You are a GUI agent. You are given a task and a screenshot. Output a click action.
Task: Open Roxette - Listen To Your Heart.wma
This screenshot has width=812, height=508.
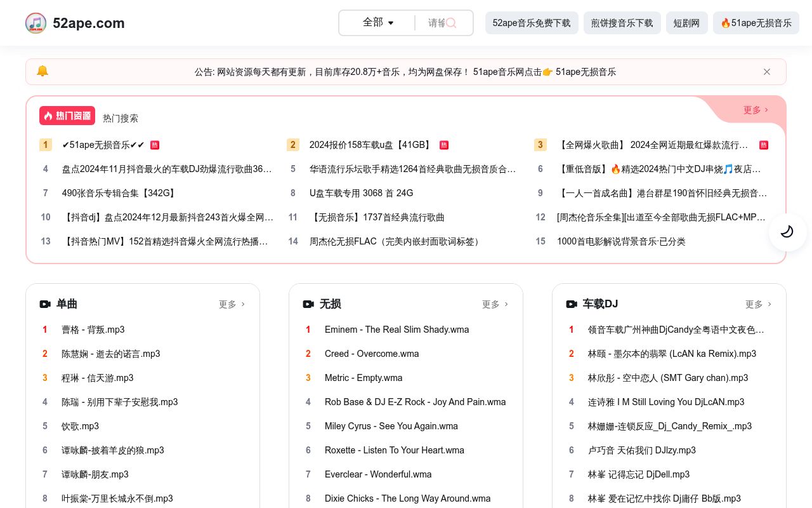[x=395, y=450]
